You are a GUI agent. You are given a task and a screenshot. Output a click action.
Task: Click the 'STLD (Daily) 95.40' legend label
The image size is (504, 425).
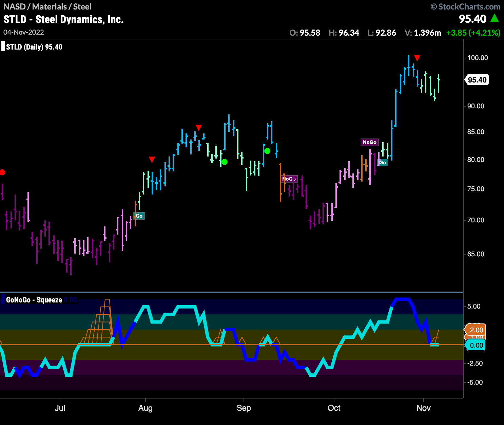34,47
